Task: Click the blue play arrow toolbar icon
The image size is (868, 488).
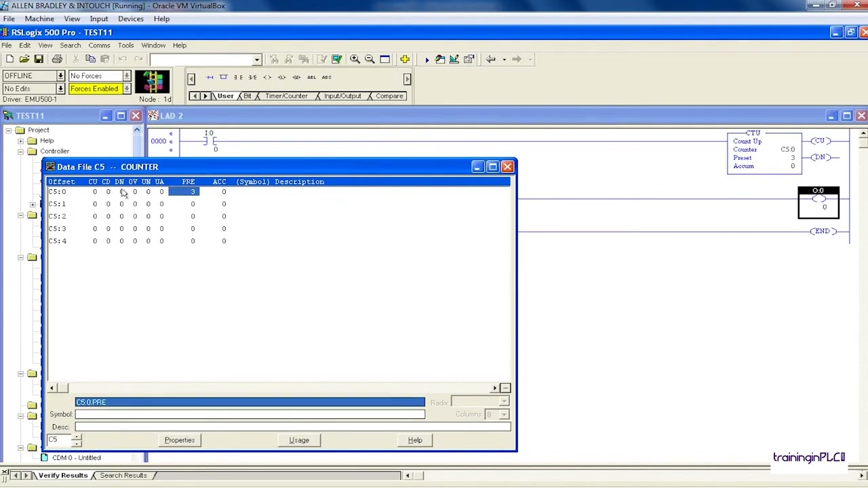Action: click(x=427, y=60)
